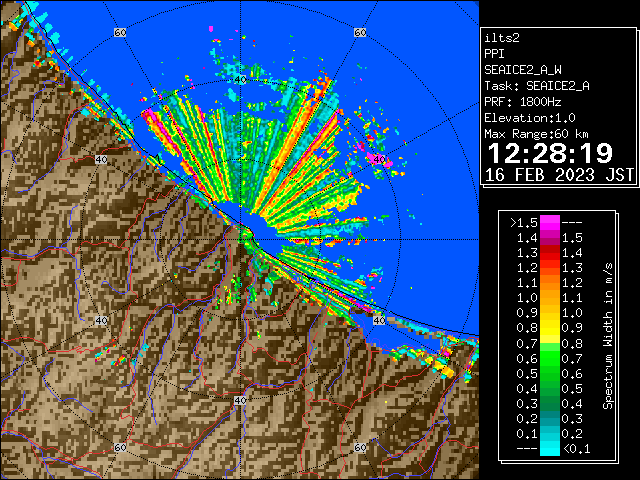
Task: Click the bright green band beside 0.6
Action: coord(549,358)
